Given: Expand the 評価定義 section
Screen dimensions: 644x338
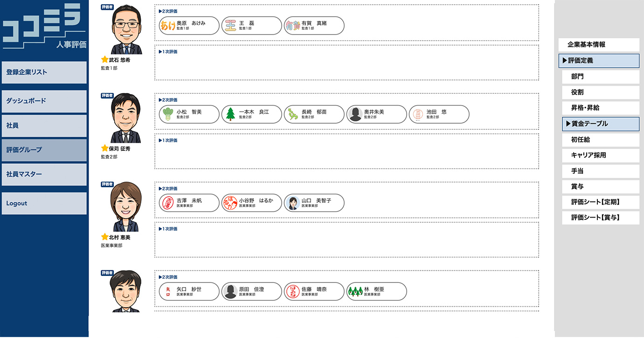Looking at the screenshot, I should (x=599, y=61).
